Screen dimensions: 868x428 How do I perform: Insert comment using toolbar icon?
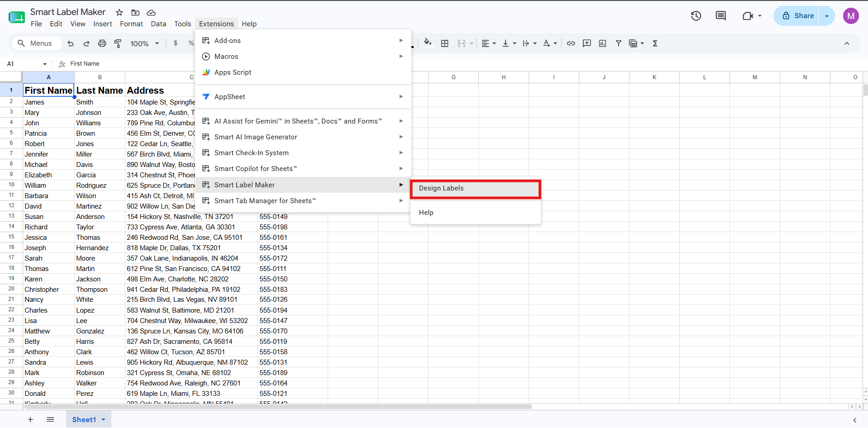click(587, 43)
